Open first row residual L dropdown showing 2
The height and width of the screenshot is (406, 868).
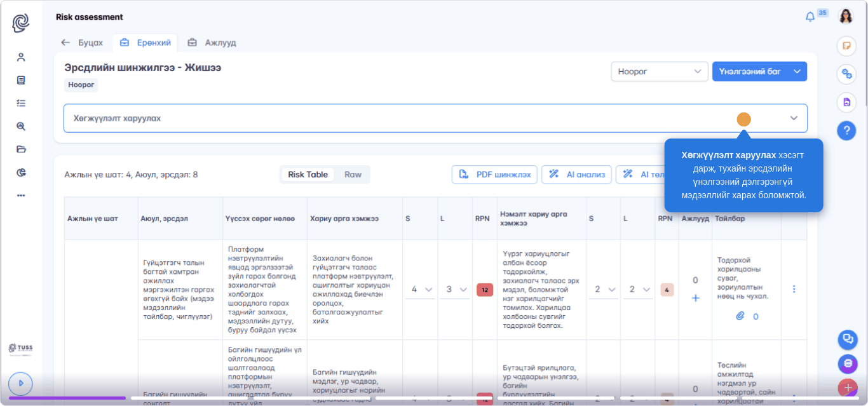pyautogui.click(x=638, y=289)
